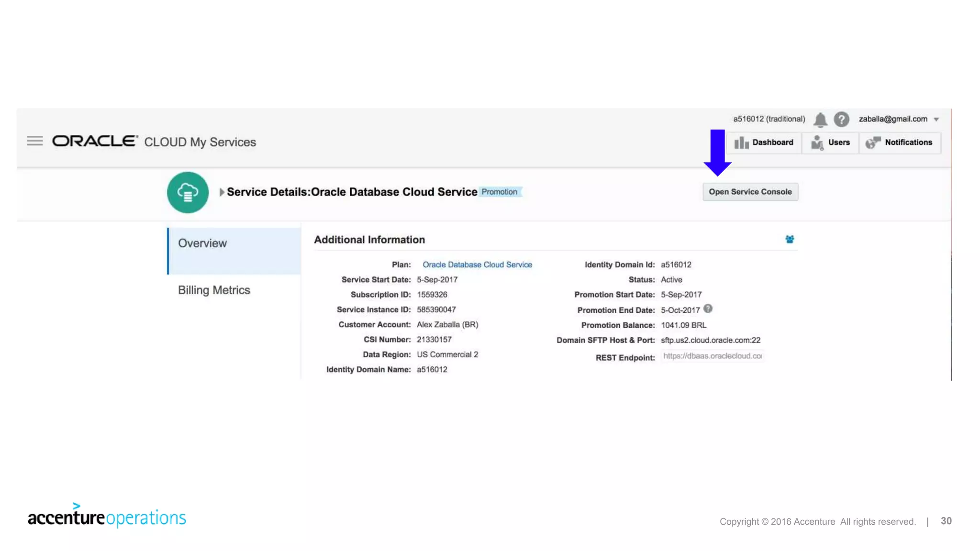Expand the Service Details disclosure triangle
This screenshot has height=551, width=980.
click(x=222, y=192)
